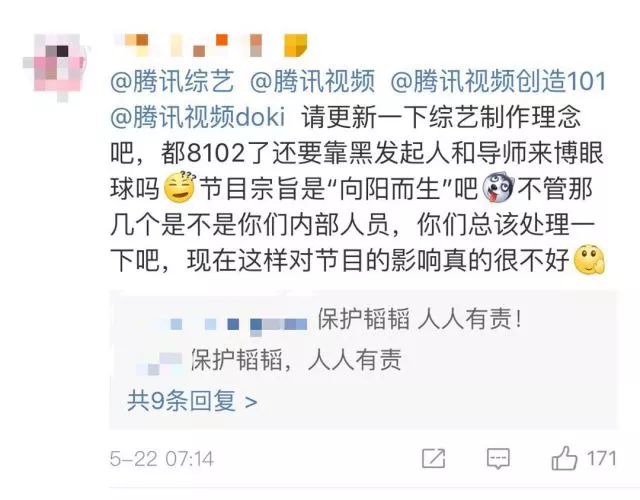Tap the repost share icon
640x500 pixels.
(433, 458)
